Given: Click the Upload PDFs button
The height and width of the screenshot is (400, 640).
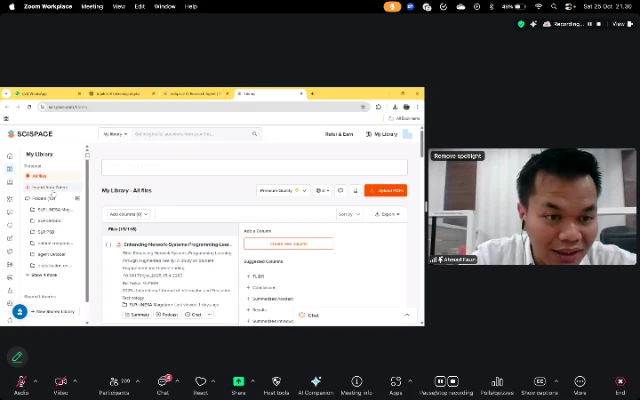Looking at the screenshot, I should (x=385, y=190).
